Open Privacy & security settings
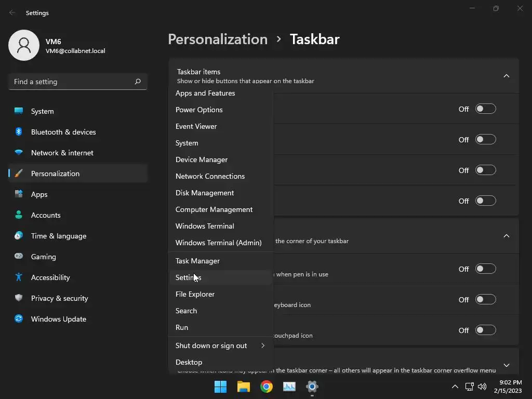532x399 pixels. coord(78,298)
